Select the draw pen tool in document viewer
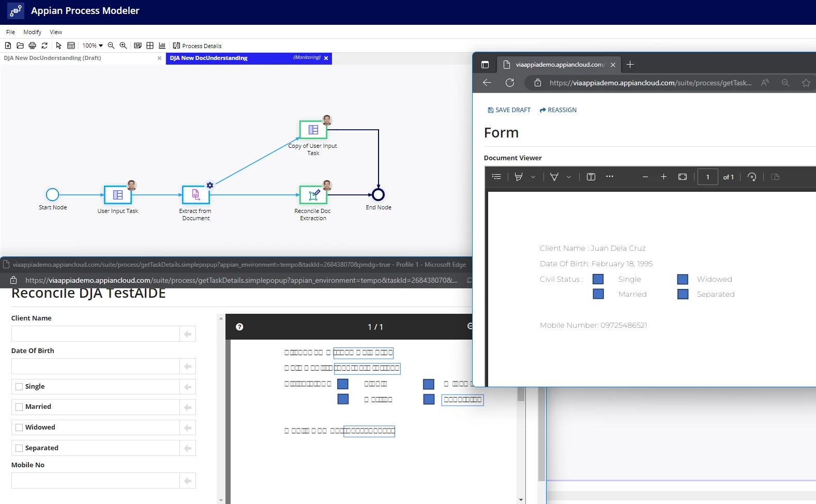The height and width of the screenshot is (504, 816). (x=554, y=177)
